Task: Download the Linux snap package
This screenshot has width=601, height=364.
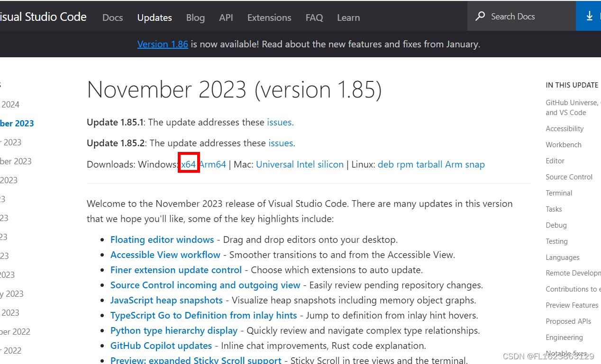Action: [475, 164]
